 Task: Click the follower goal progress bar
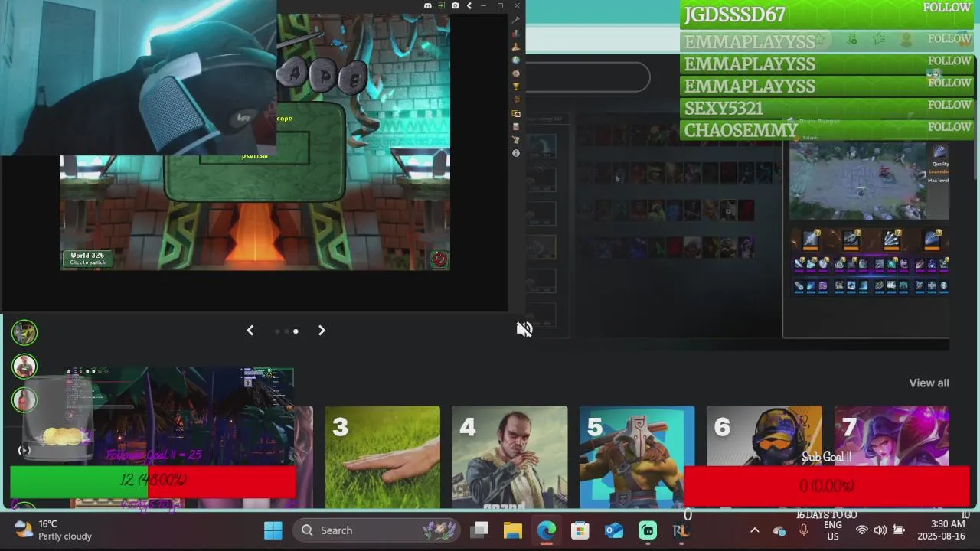tap(153, 481)
